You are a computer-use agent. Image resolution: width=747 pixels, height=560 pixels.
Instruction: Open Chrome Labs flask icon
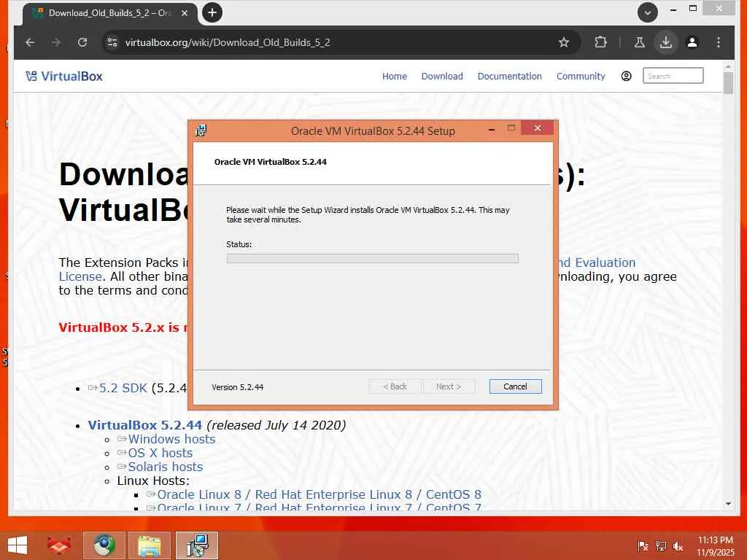click(x=639, y=42)
